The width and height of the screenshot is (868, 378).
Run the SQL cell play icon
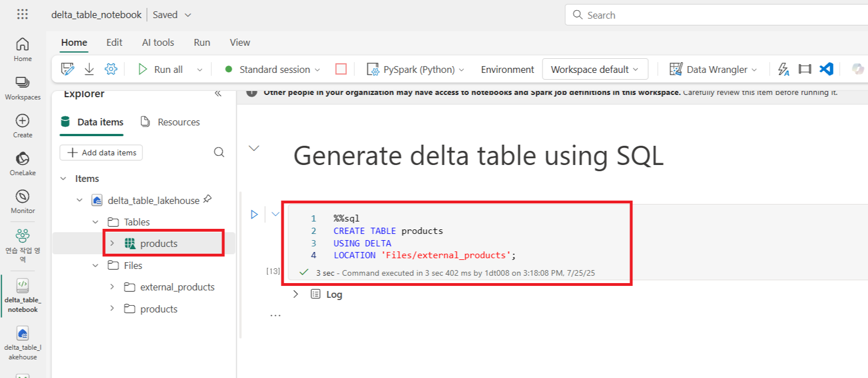click(254, 214)
